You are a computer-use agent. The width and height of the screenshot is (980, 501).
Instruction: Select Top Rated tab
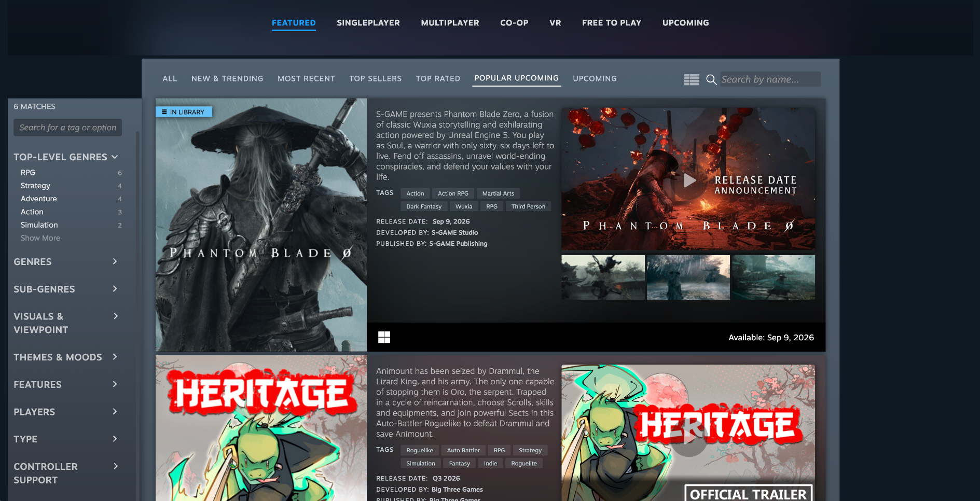438,79
